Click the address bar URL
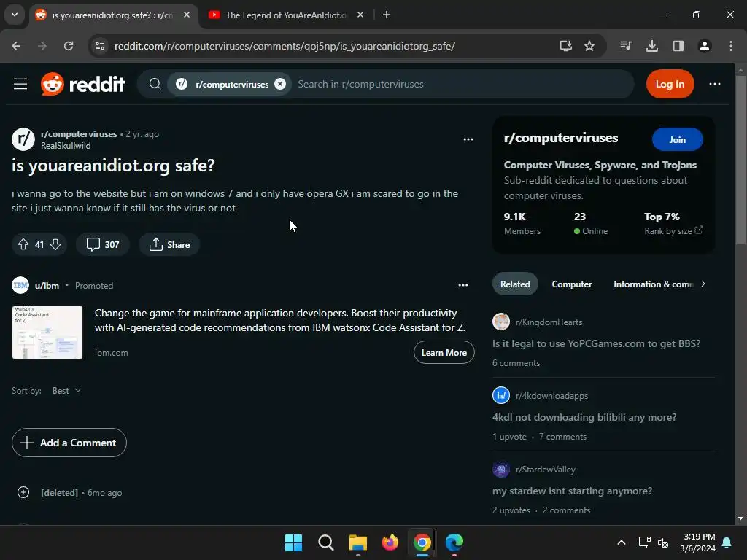This screenshot has width=747, height=560. pos(285,46)
